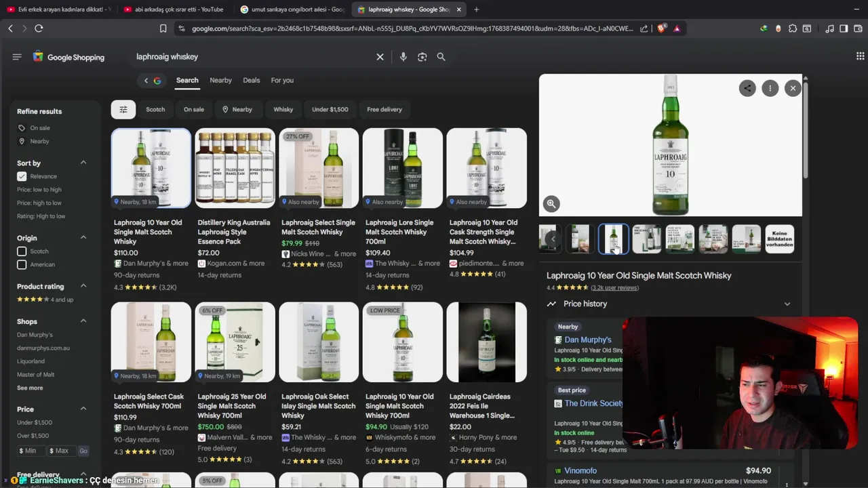Open the Laphroaig Lore 700ml product card
The height and width of the screenshot is (488, 868).
click(x=402, y=210)
